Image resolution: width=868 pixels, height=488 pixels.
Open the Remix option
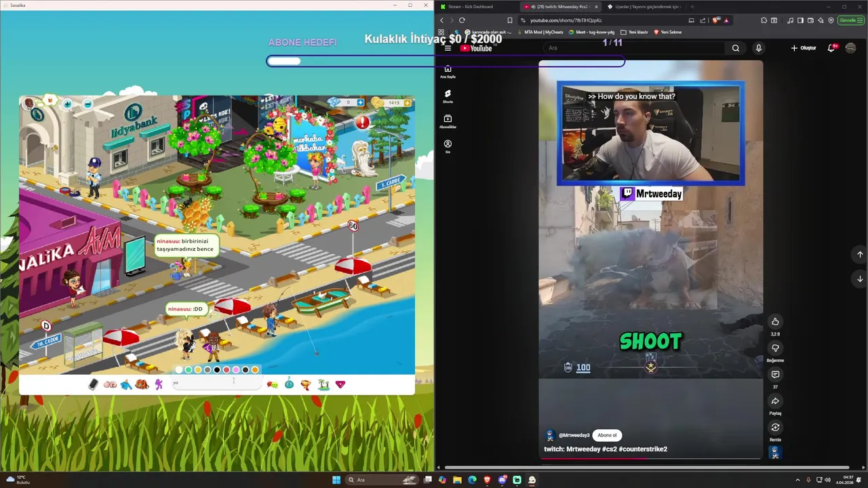coord(775,427)
